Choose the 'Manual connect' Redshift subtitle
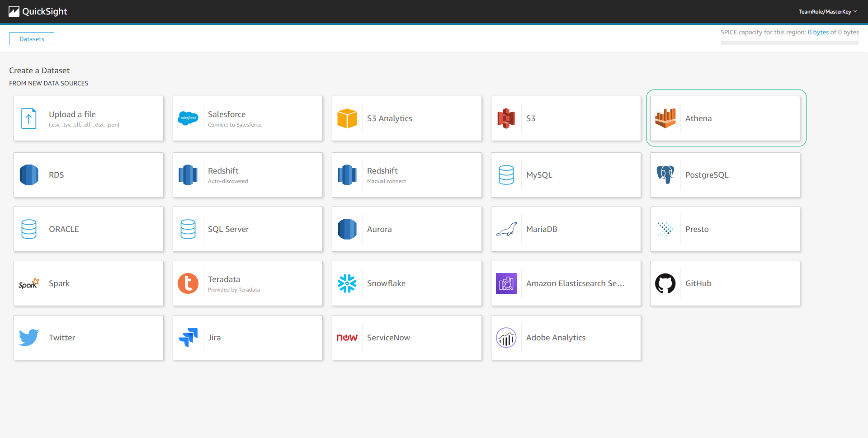 coord(387,181)
